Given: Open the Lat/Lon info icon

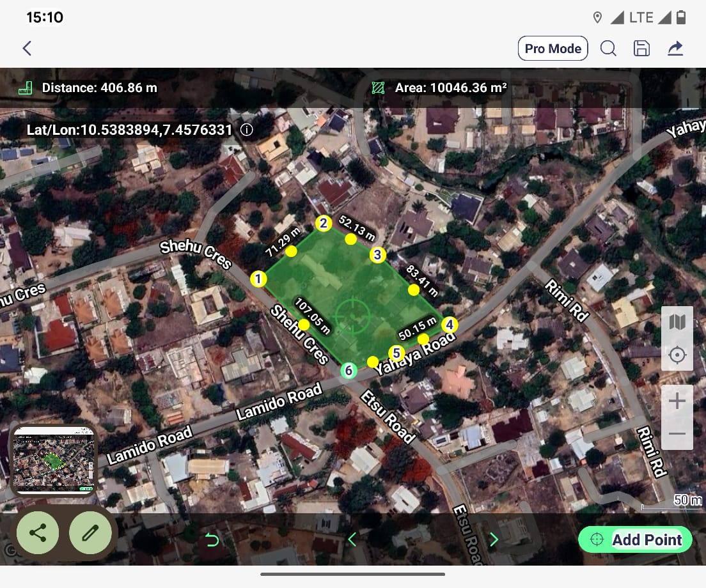Looking at the screenshot, I should [x=246, y=130].
